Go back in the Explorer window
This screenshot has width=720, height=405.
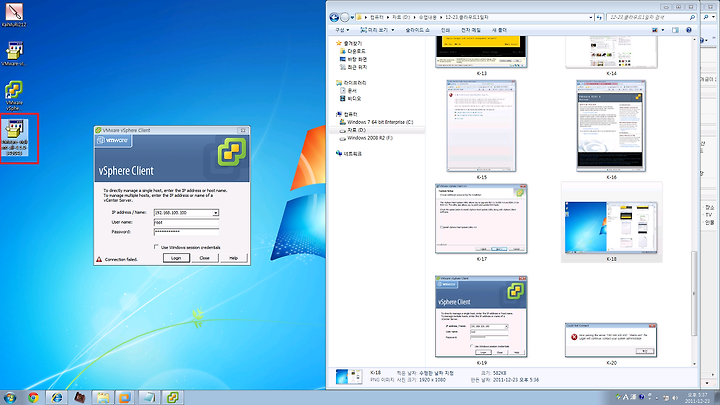pos(334,17)
